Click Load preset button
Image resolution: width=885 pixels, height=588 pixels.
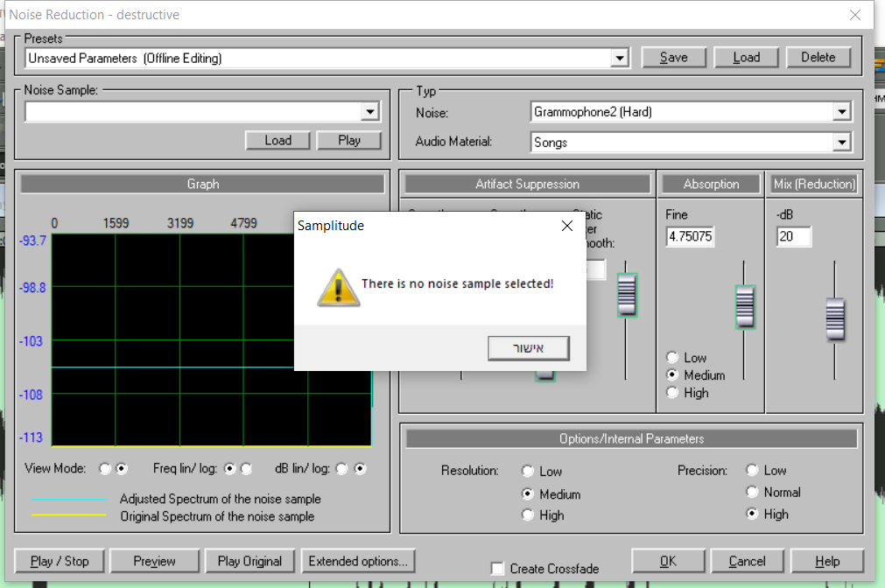tap(746, 58)
